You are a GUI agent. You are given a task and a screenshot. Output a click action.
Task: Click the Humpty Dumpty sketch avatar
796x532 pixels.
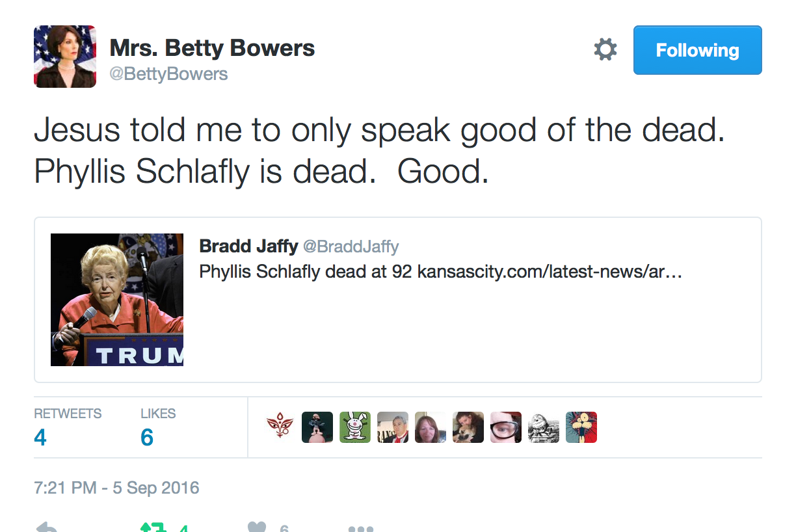coord(544,427)
